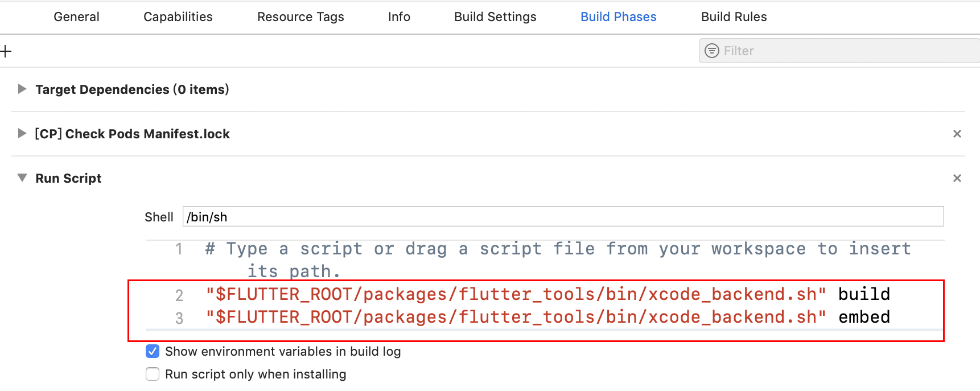This screenshot has height=391, width=980.
Task: Select the Build Phases tab
Action: pyautogui.click(x=618, y=17)
